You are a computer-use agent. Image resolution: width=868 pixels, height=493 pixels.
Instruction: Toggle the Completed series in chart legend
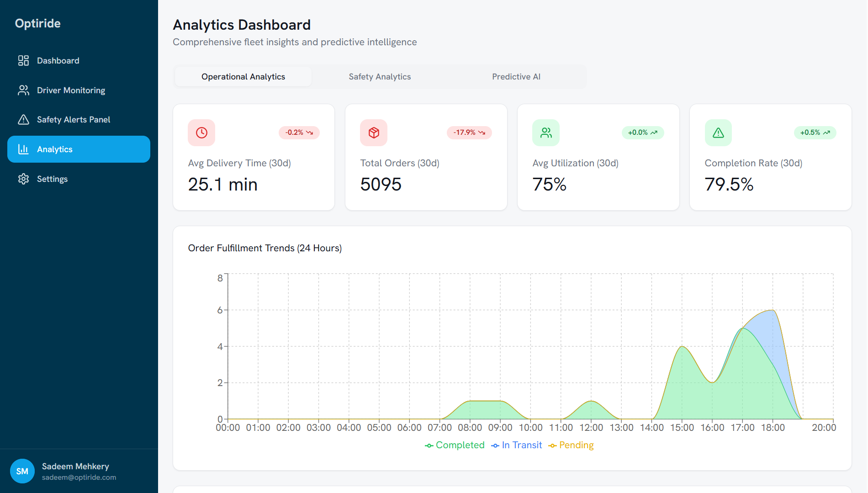click(455, 445)
